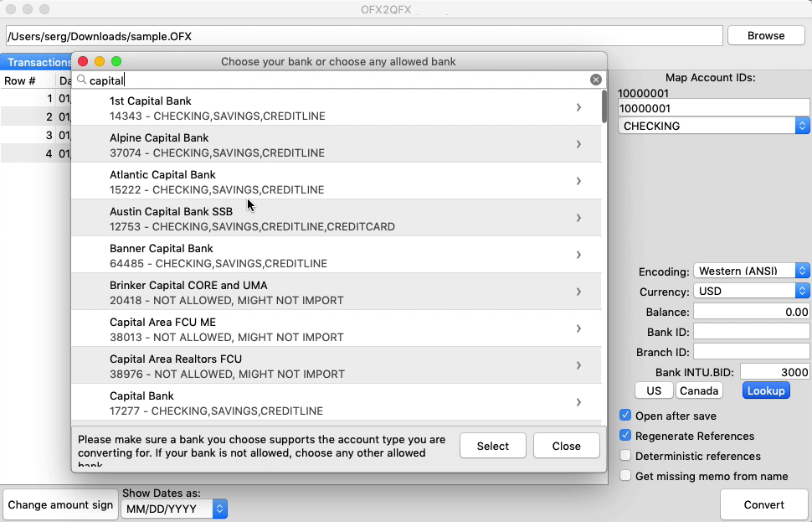Expand the Austin Capital Bank SSB chevron
Viewport: 812px width, 522px height.
(578, 218)
